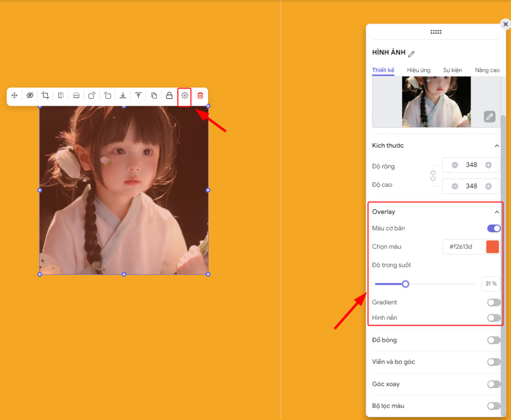This screenshot has width=511, height=420.
Task: Click the Chọn màu label
Action: [x=387, y=246]
